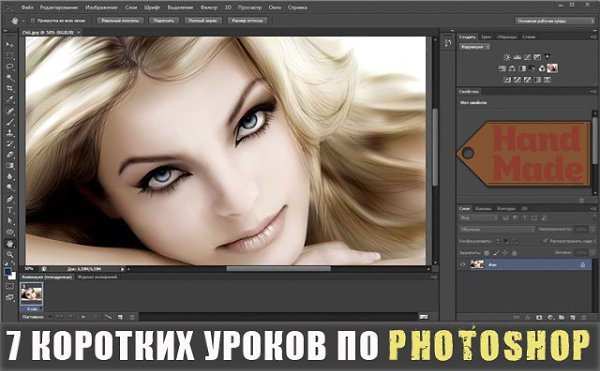Open the workspace switcher dropdown at top right
Screen dimensions: 600x371
coord(554,21)
